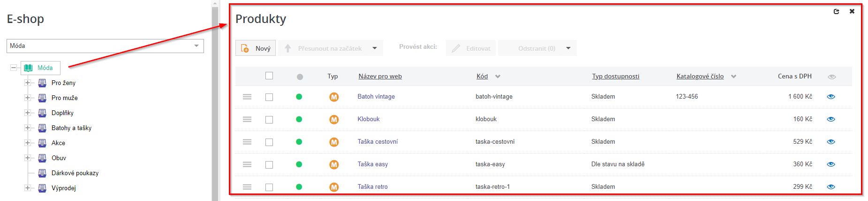Sort by Název pro web column
This screenshot has width=868, height=201.
pos(380,76)
